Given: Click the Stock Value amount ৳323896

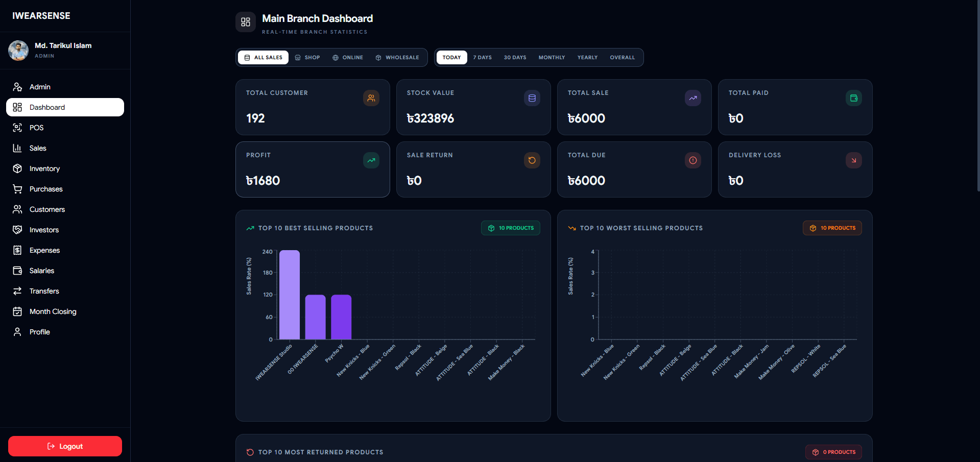Looking at the screenshot, I should tap(431, 118).
